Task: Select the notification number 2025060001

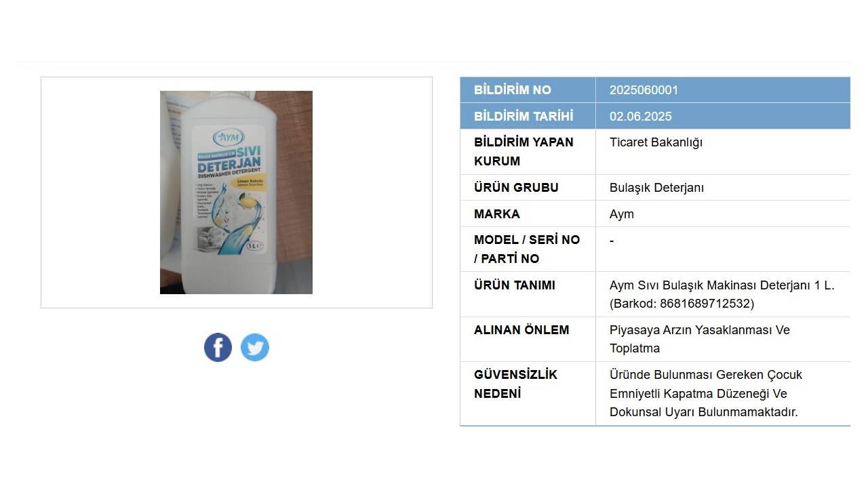Action: (644, 90)
